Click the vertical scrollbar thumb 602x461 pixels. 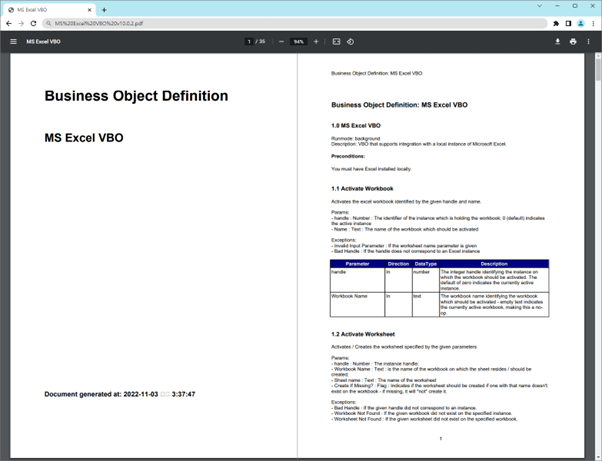point(598,70)
